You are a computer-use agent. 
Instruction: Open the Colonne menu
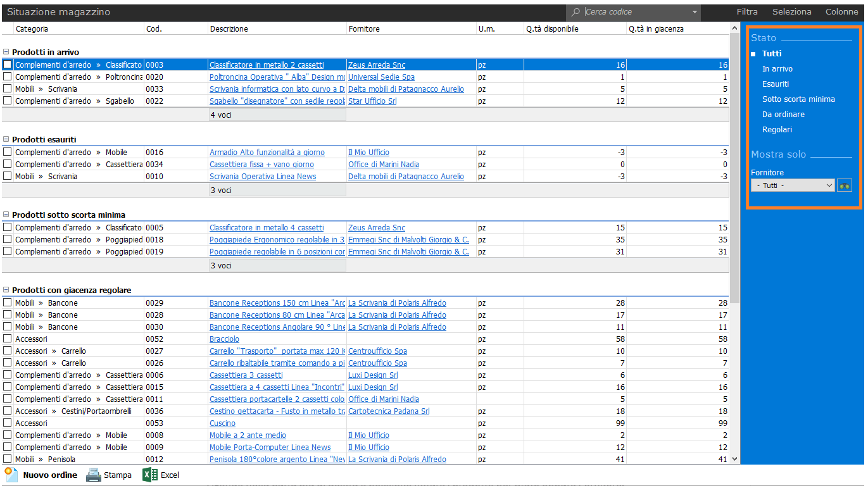pyautogui.click(x=842, y=12)
